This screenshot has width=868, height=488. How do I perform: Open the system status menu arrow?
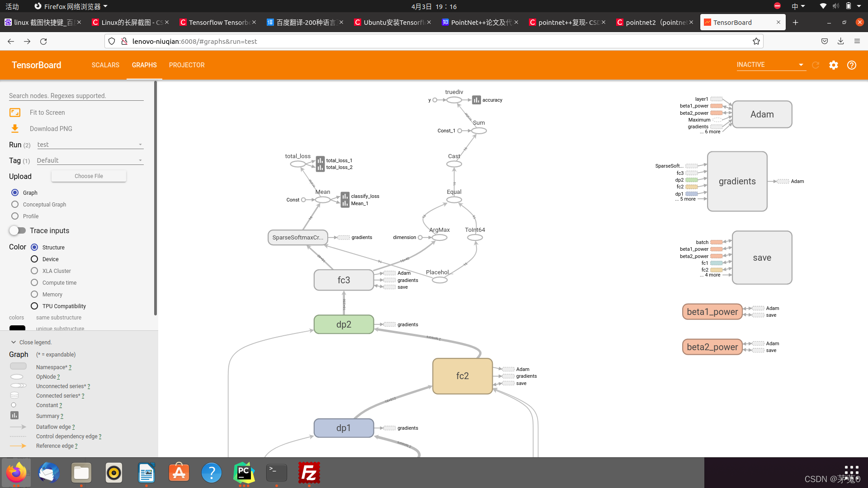tap(859, 6)
